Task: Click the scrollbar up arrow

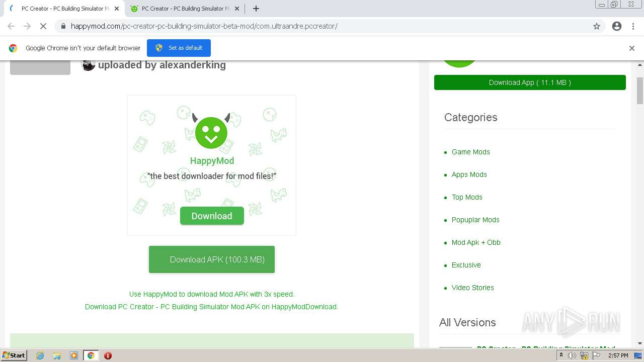Action: tap(640, 65)
